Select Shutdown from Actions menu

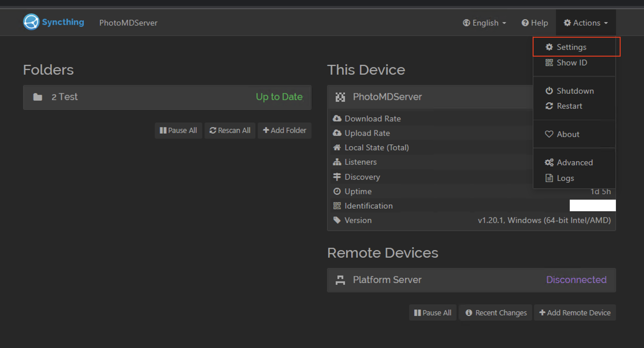[574, 91]
